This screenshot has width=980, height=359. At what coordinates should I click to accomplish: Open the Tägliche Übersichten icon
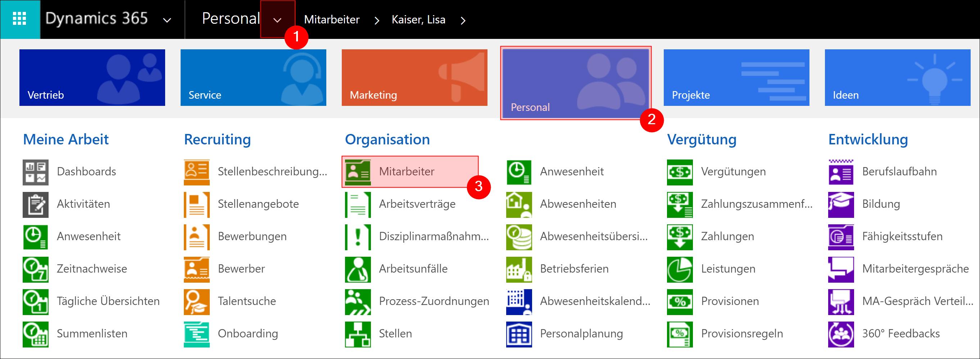[35, 301]
